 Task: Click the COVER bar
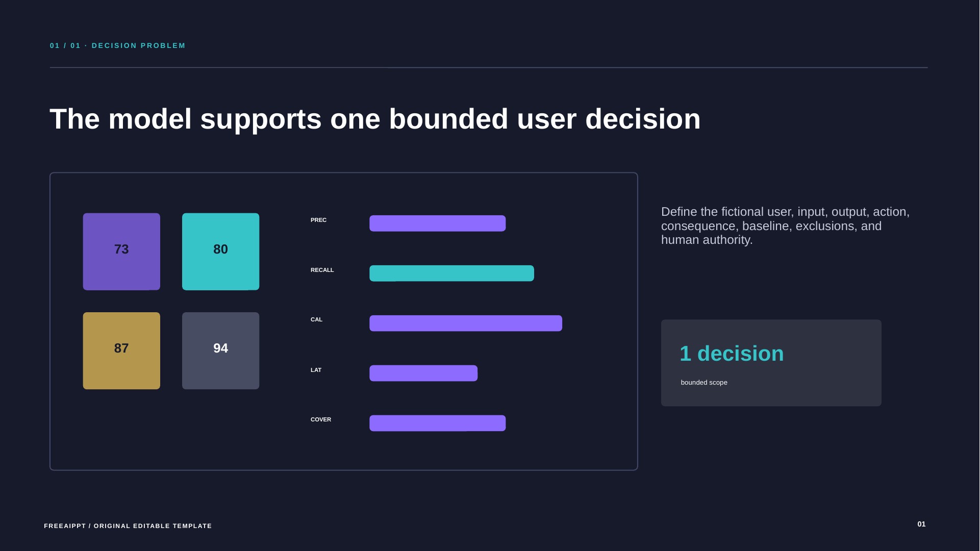tap(437, 423)
